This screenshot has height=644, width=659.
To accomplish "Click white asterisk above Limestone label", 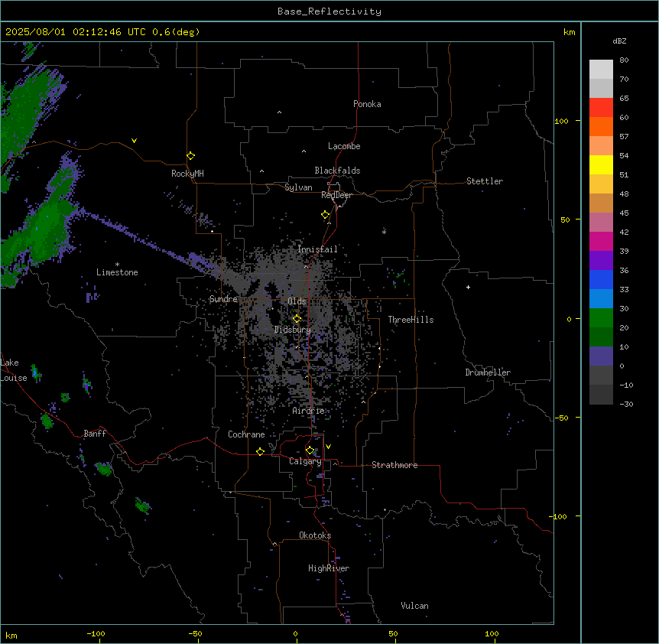I will click(x=117, y=265).
